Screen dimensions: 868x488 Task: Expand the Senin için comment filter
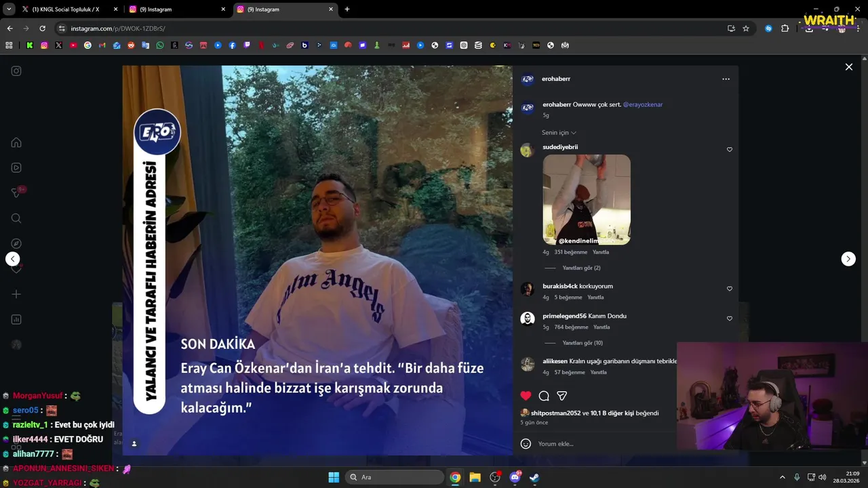(x=559, y=133)
